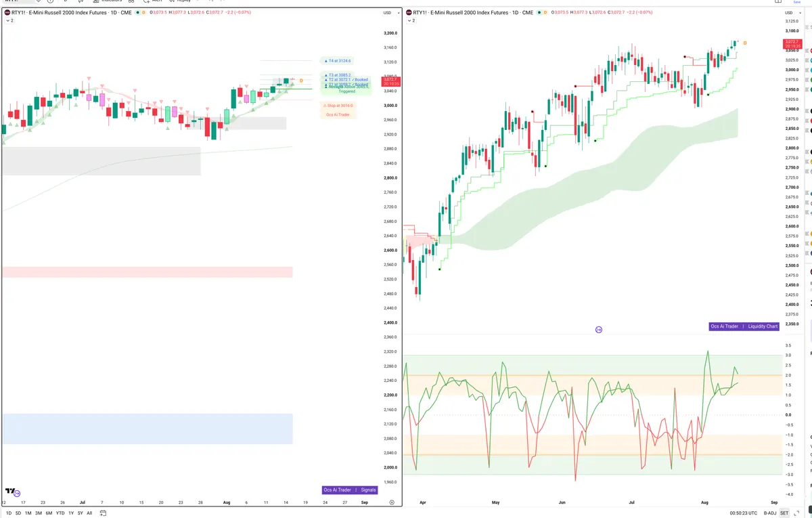Screen dimensions: 812x518
Task: Toggle the B-ADJ adjustment setting
Action: tap(769, 513)
